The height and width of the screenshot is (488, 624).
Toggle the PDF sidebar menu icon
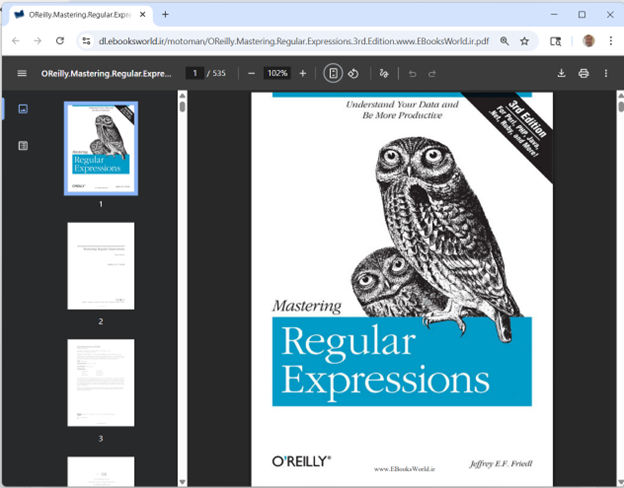(22, 73)
